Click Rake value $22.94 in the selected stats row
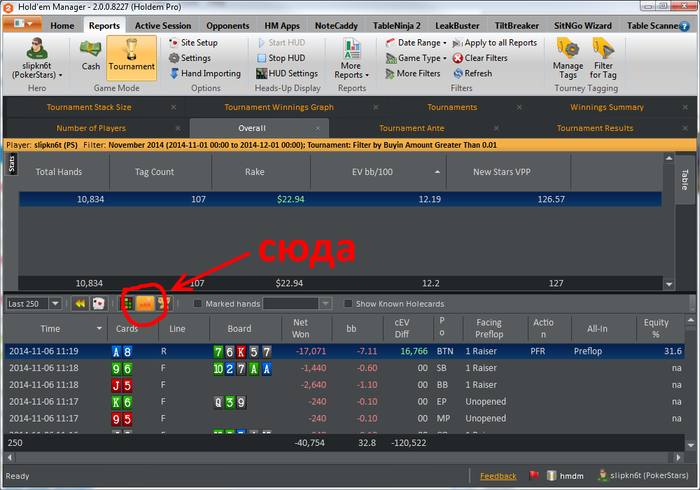Screen dimensions: 700x490 coord(291,199)
